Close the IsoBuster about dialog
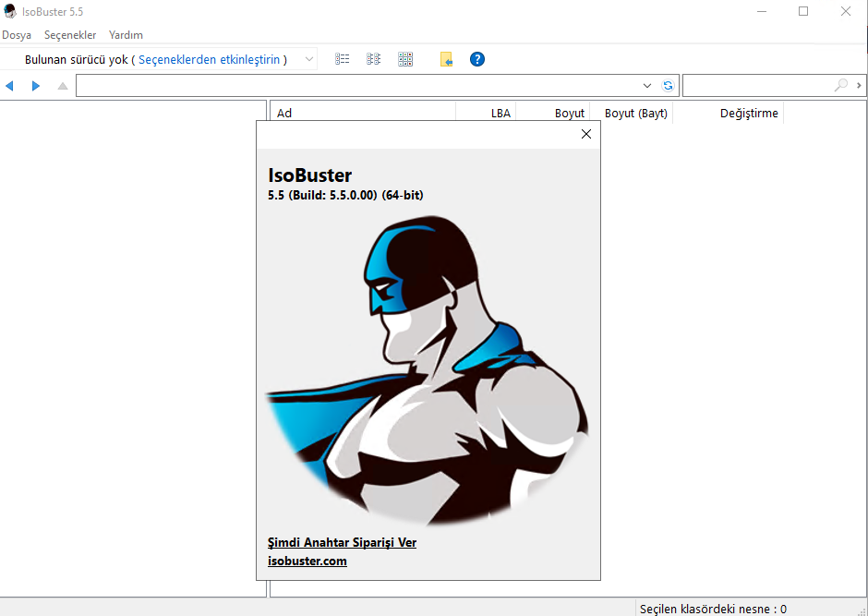The width and height of the screenshot is (868, 616). coord(585,134)
